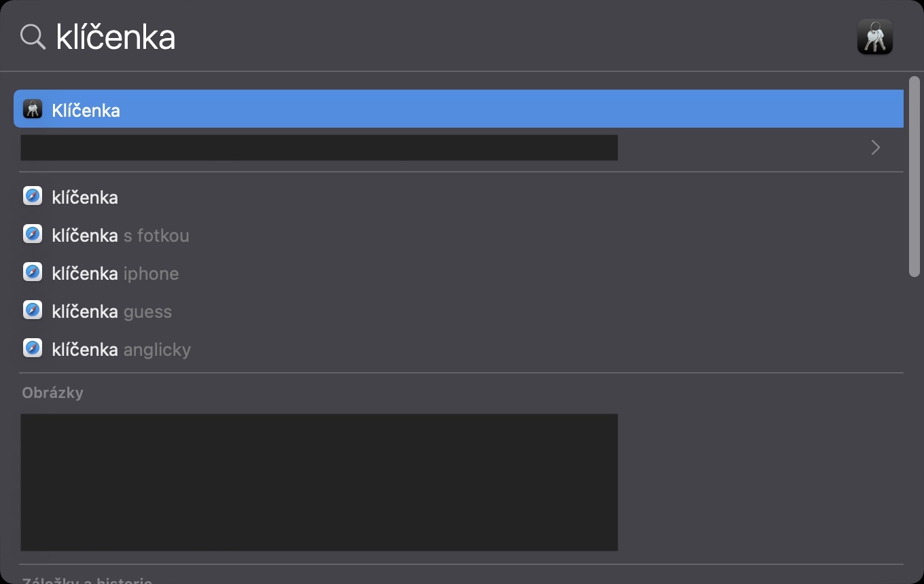This screenshot has height=584, width=924.
Task: Pick the "klíčenka iphone" suggestion text
Action: 115,274
